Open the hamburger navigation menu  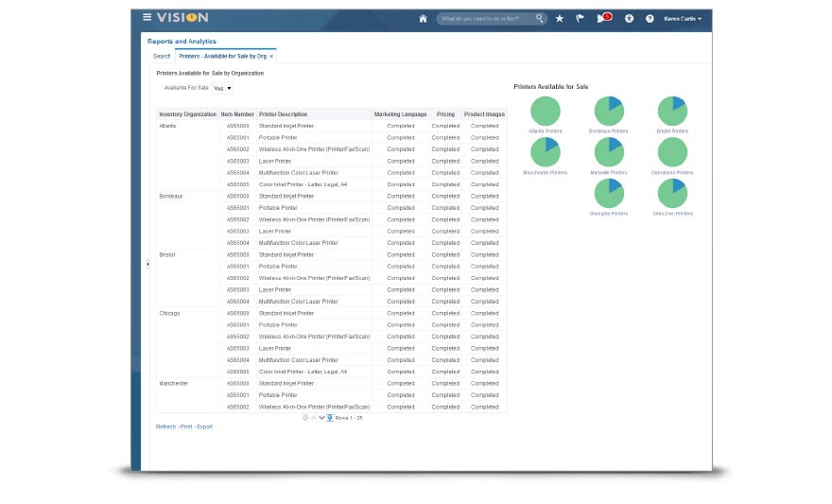147,18
